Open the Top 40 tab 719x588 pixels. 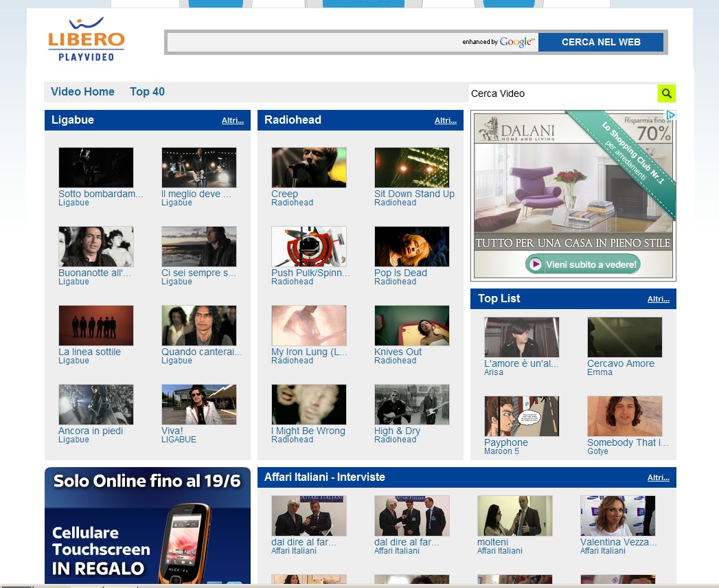point(147,92)
